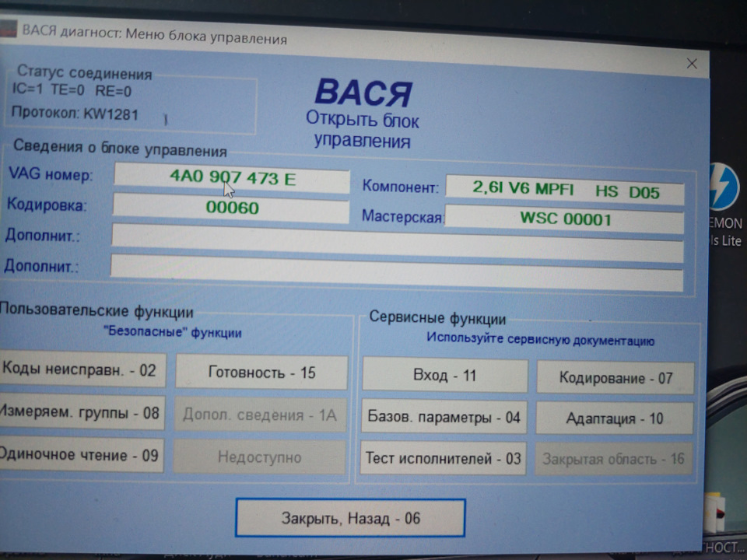Click the "Используйте сервисную документацию" note
This screenshot has height=560, width=747.
540,339
